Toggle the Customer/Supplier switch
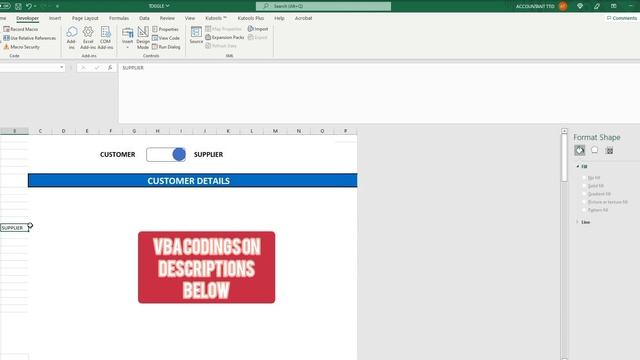Viewport: 640px width, 360px height. click(x=166, y=155)
